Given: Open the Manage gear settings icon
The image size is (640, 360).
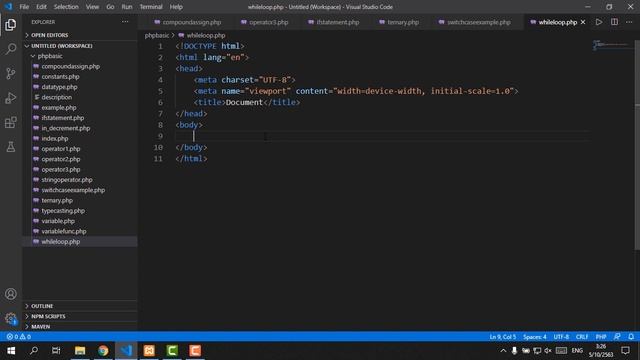Looking at the screenshot, I should pos(11,318).
